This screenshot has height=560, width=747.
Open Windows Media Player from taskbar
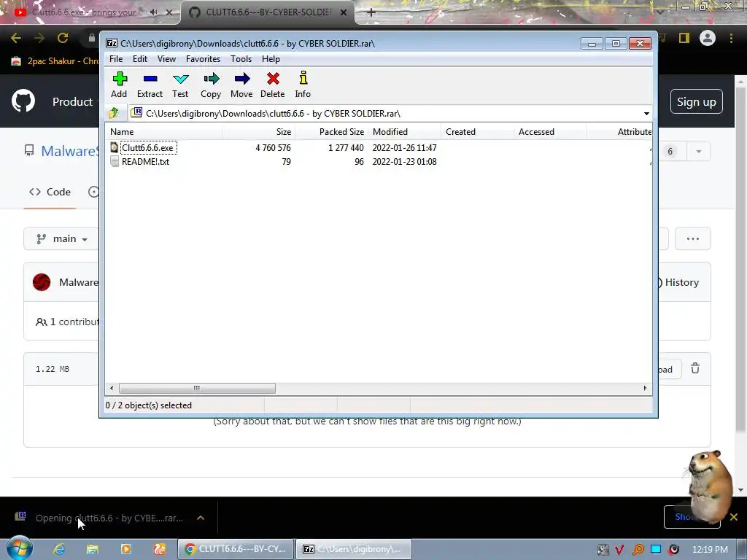(x=126, y=549)
